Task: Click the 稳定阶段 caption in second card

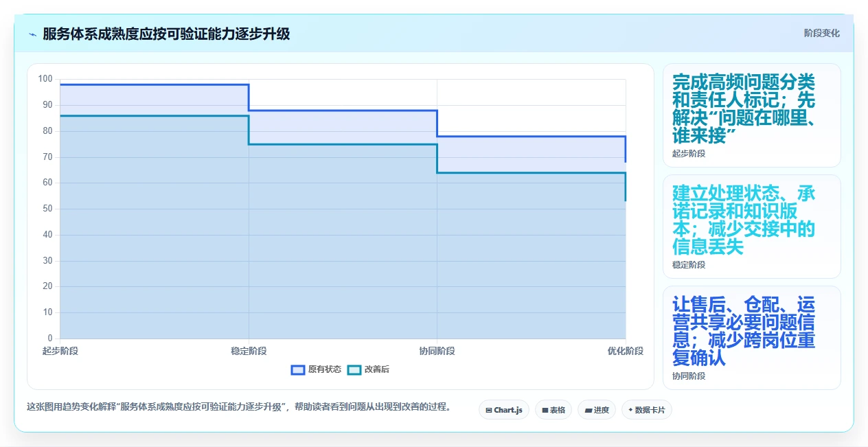Action: [689, 265]
